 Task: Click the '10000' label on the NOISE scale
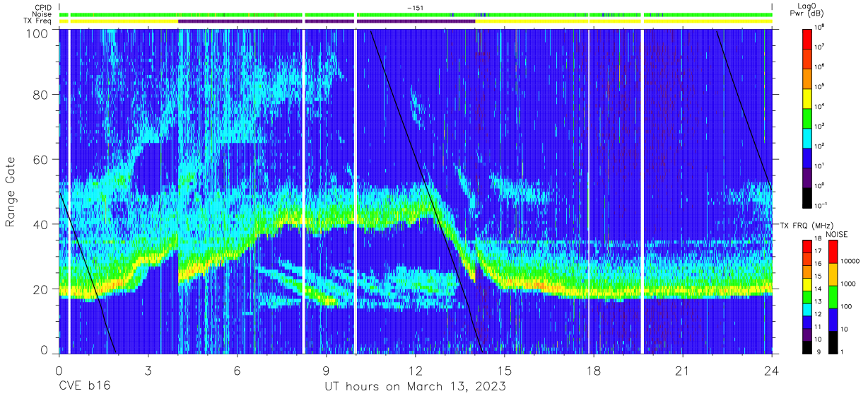click(851, 262)
